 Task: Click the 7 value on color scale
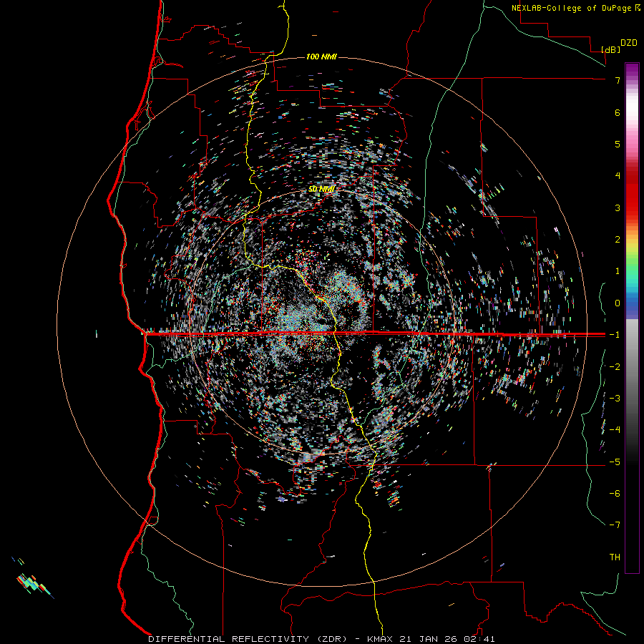click(618, 80)
